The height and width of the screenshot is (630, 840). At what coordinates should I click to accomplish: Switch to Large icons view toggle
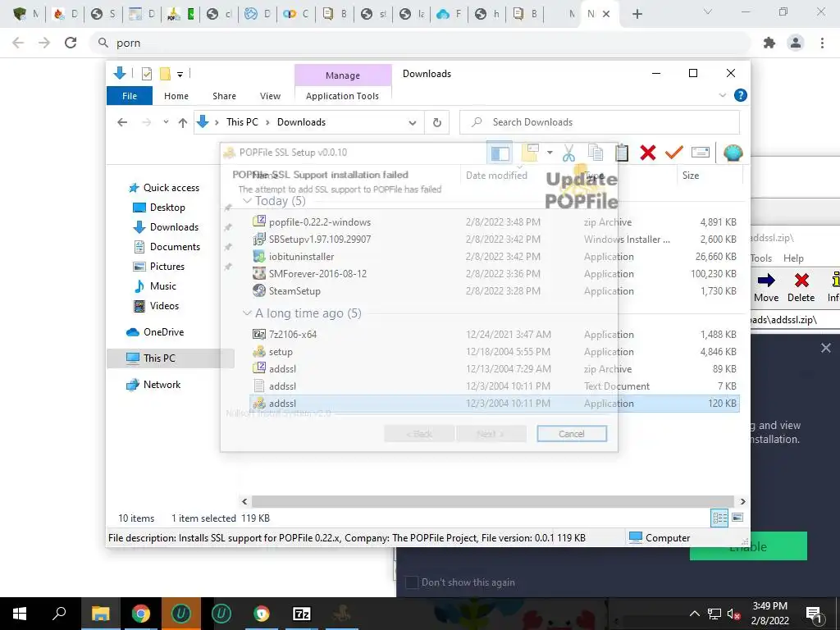click(x=737, y=518)
